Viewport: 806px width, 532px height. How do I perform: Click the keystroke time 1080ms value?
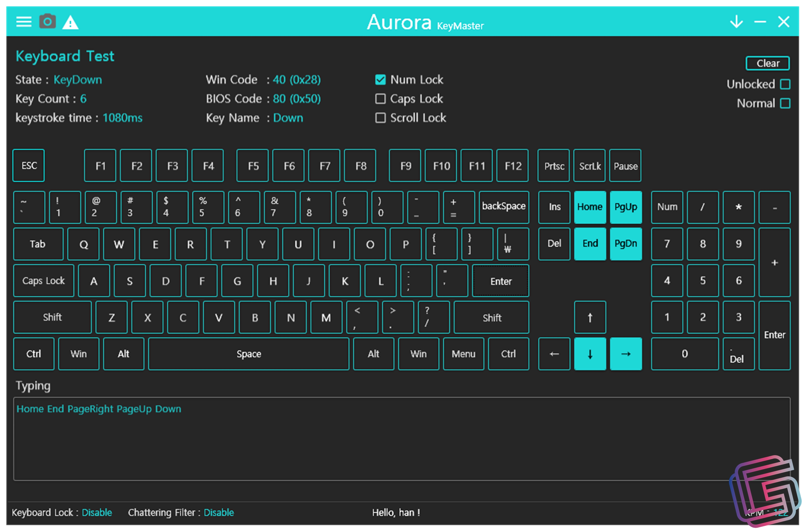[123, 118]
